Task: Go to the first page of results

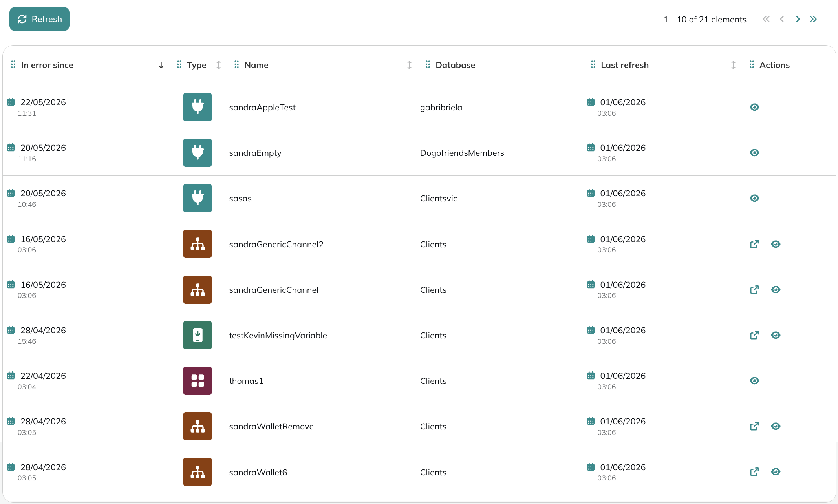Action: pos(766,19)
